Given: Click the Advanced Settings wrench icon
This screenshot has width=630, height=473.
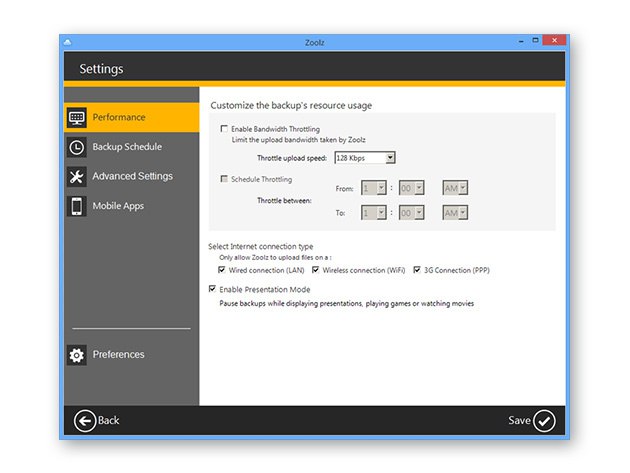Looking at the screenshot, I should (76, 176).
